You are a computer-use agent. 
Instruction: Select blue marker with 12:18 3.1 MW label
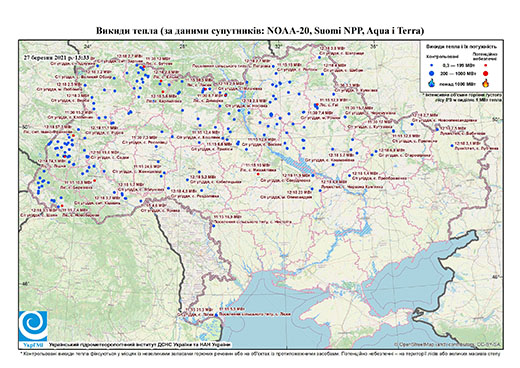(x=452, y=146)
